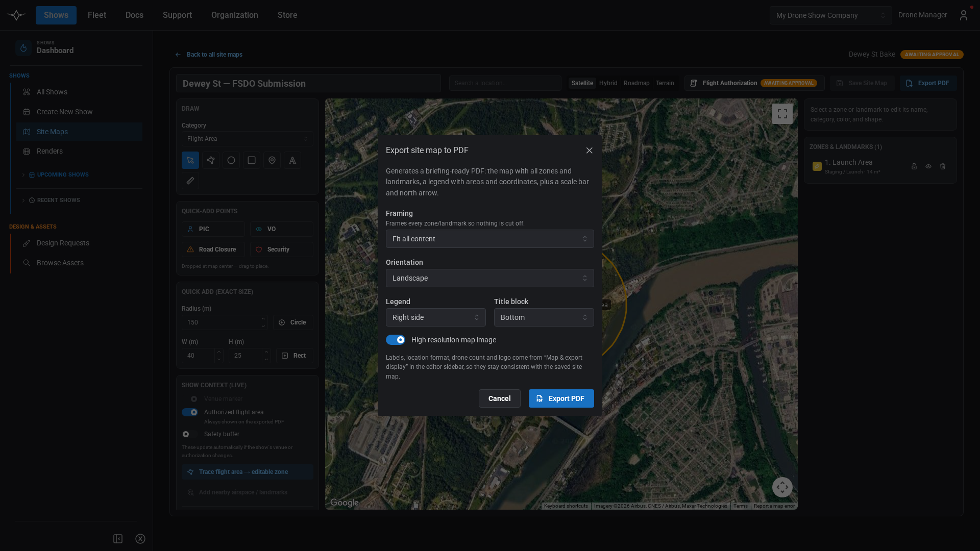The image size is (980, 551).
Task: Hide Launch Area with eye icon
Action: (928, 166)
